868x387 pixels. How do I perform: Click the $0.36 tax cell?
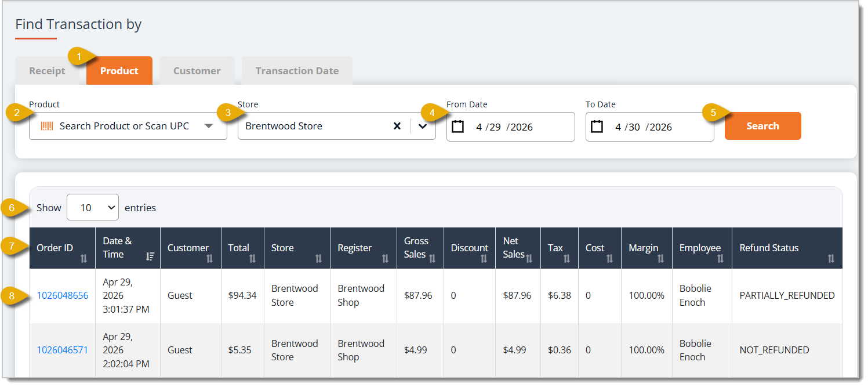[x=560, y=350]
